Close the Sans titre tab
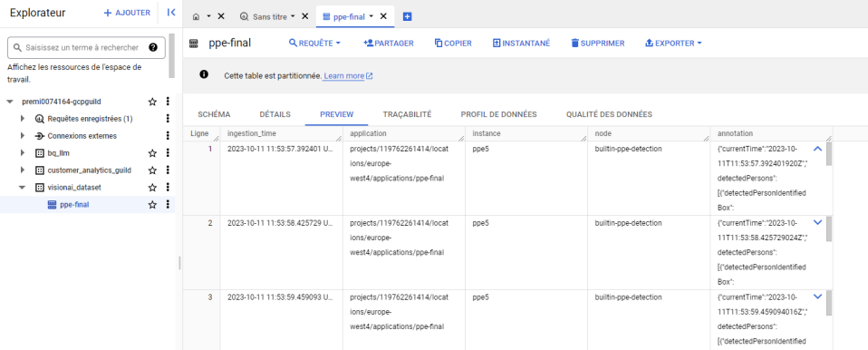This screenshot has width=868, height=350. click(x=304, y=16)
